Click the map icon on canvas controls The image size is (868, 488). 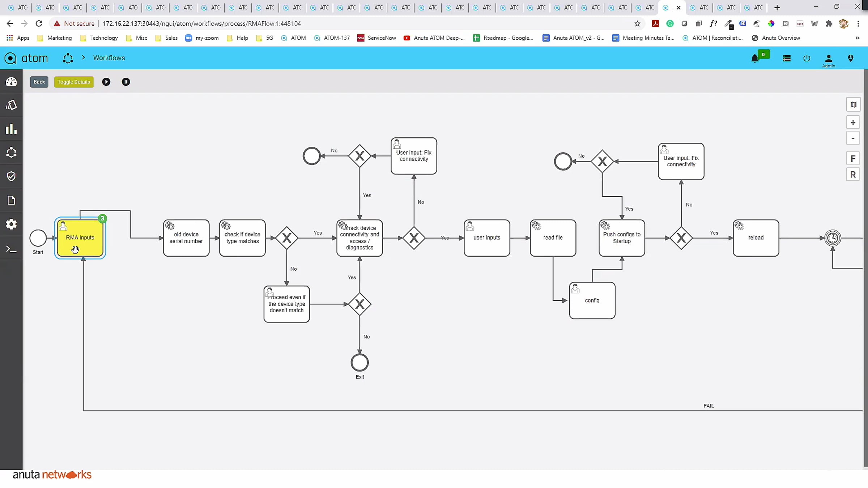[x=853, y=105]
